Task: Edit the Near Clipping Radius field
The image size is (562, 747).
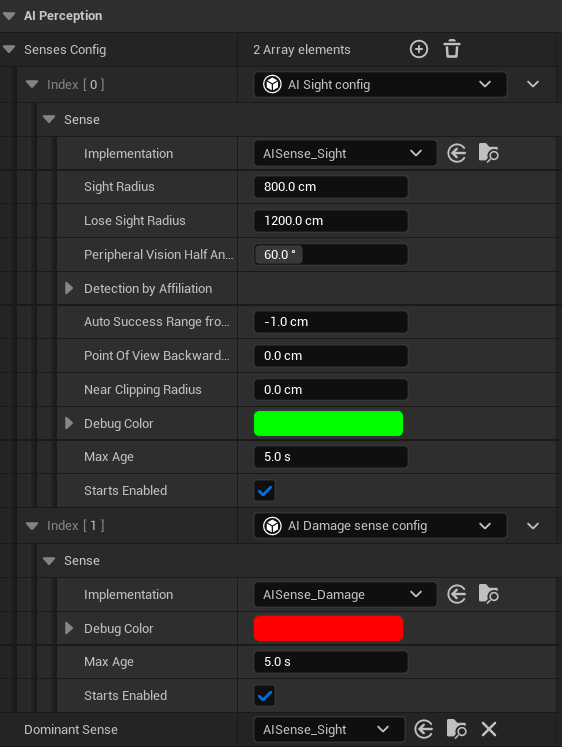Action: [331, 389]
